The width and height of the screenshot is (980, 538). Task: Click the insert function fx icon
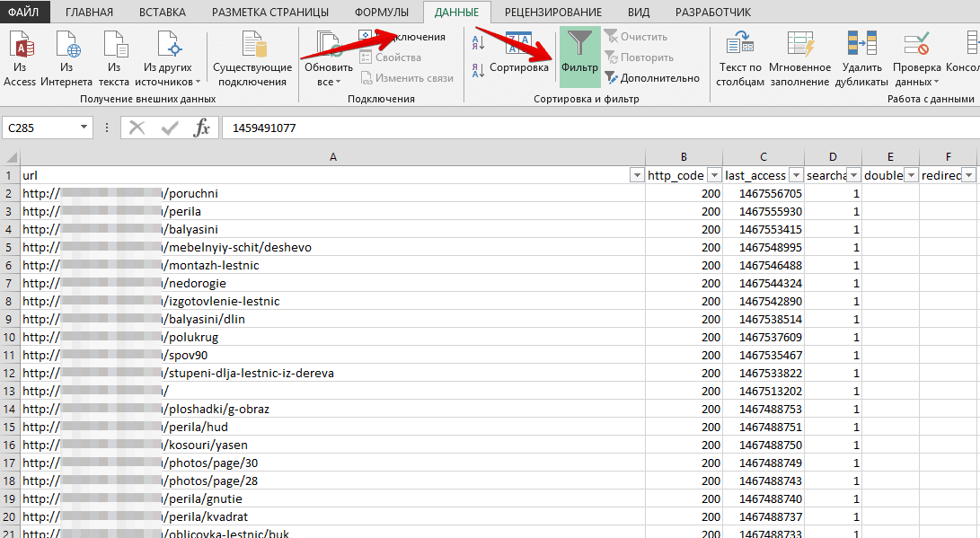[201, 128]
